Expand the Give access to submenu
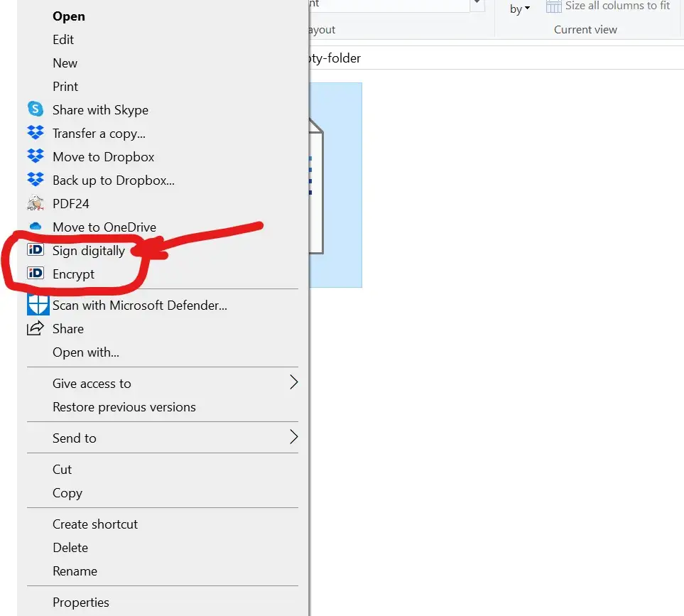Image resolution: width=684 pixels, height=616 pixels. 92,383
